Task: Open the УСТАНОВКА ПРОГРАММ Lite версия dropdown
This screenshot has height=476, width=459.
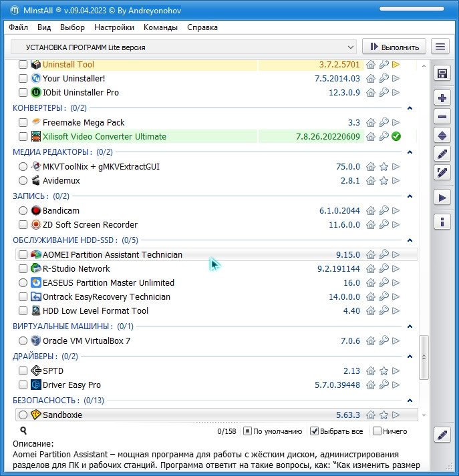Action: pyautogui.click(x=184, y=47)
